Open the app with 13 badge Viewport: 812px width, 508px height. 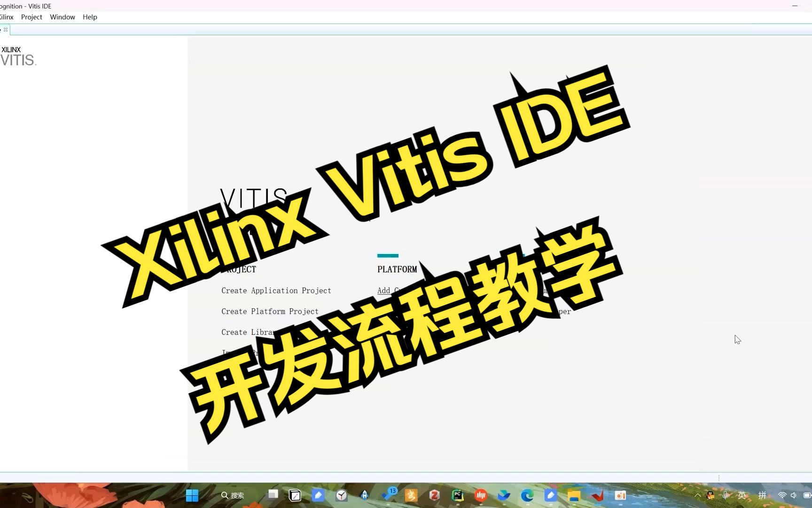point(390,494)
